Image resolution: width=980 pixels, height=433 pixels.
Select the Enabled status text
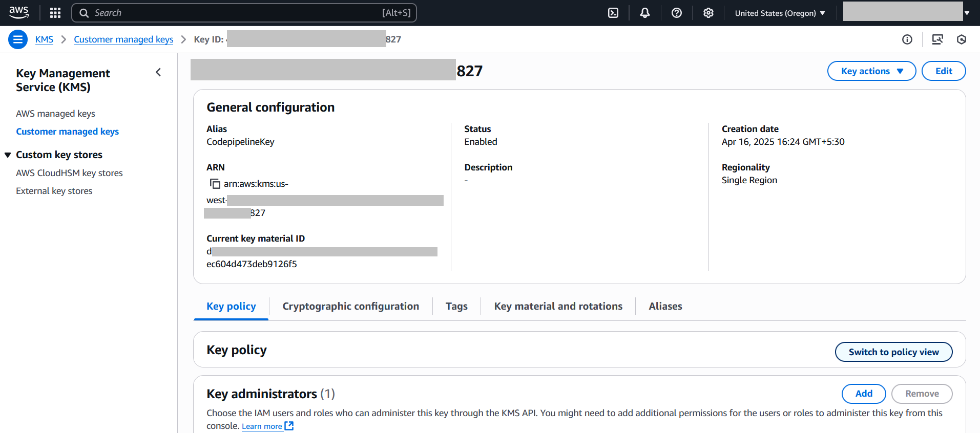[x=481, y=142]
